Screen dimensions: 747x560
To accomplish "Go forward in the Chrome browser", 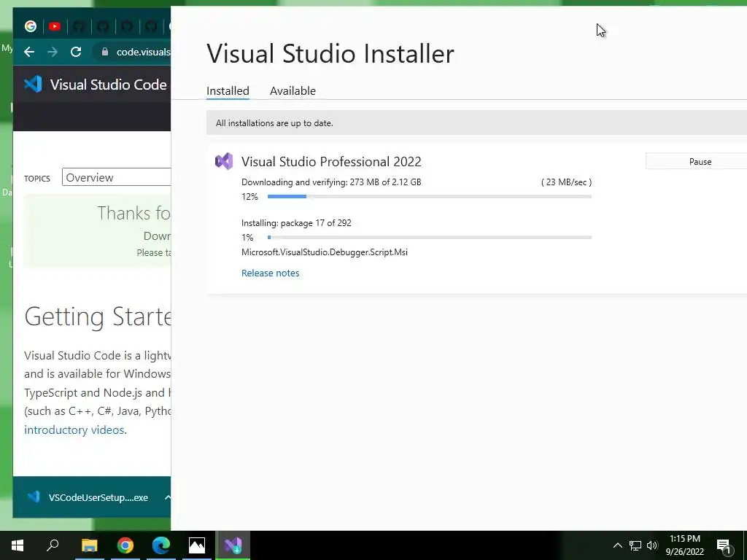I will [53, 52].
